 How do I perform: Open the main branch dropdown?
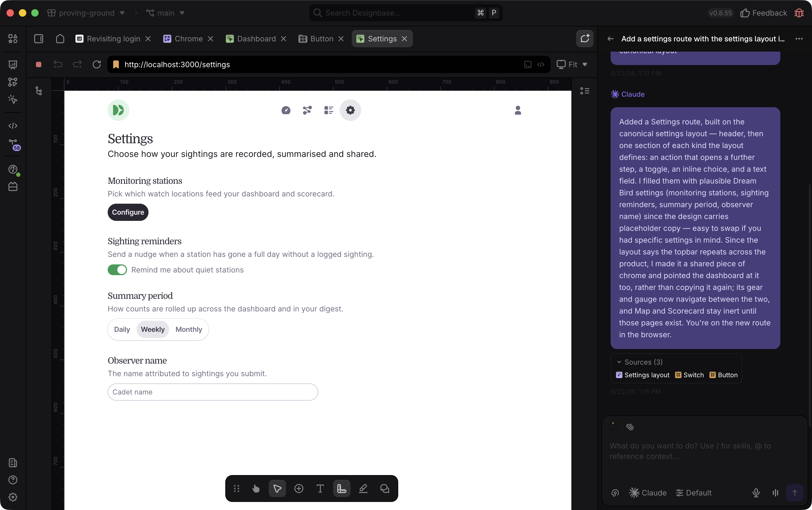click(165, 13)
